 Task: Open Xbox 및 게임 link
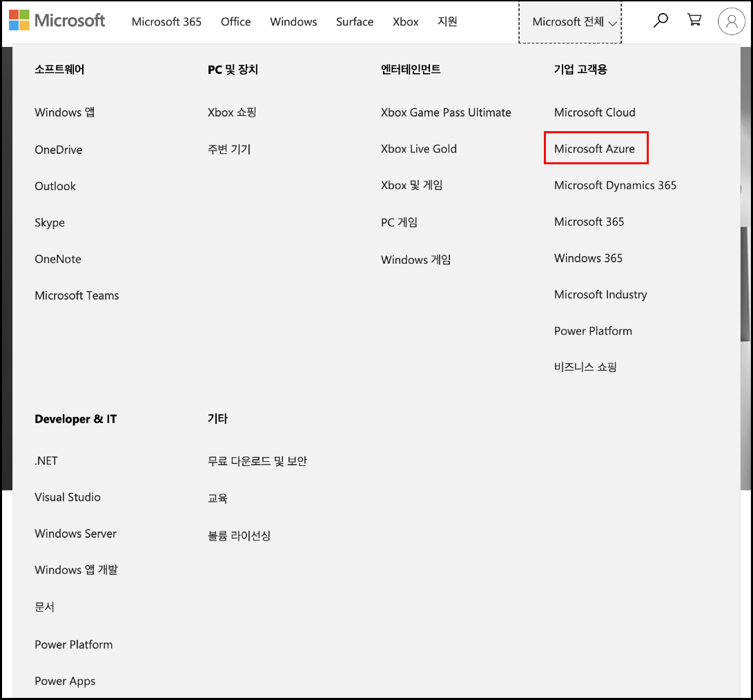click(x=411, y=186)
